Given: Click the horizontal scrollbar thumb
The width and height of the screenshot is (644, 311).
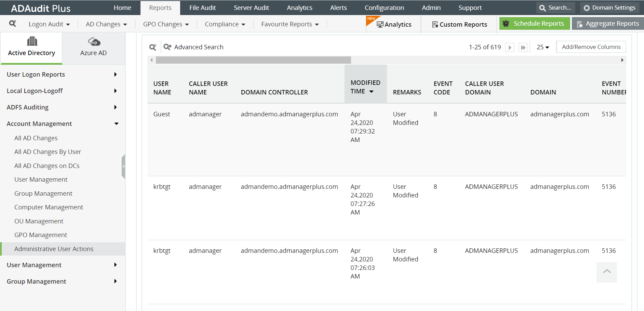Looking at the screenshot, I should coord(253,60).
